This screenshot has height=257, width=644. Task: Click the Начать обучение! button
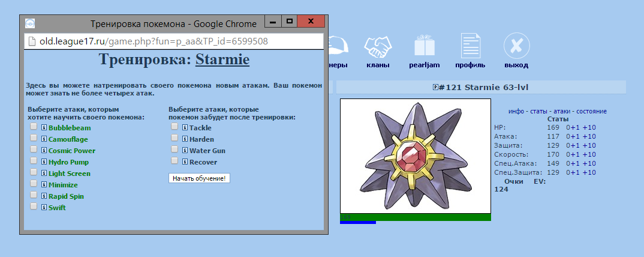199,178
